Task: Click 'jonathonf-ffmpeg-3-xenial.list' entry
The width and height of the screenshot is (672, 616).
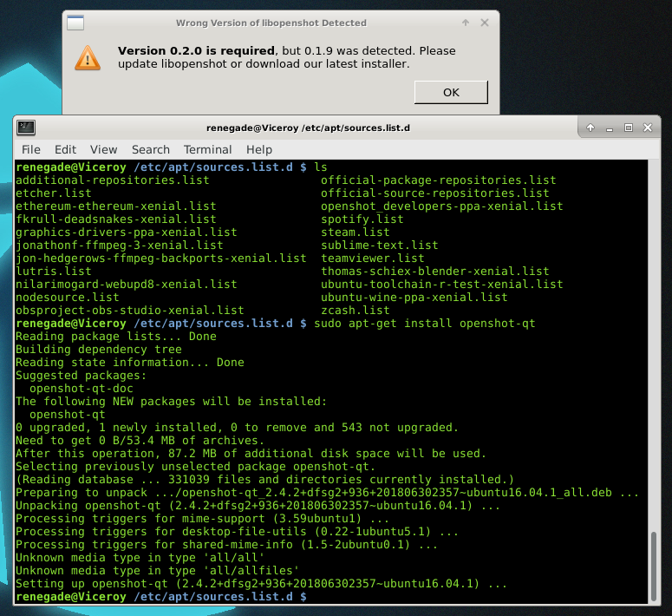Action: pos(120,246)
